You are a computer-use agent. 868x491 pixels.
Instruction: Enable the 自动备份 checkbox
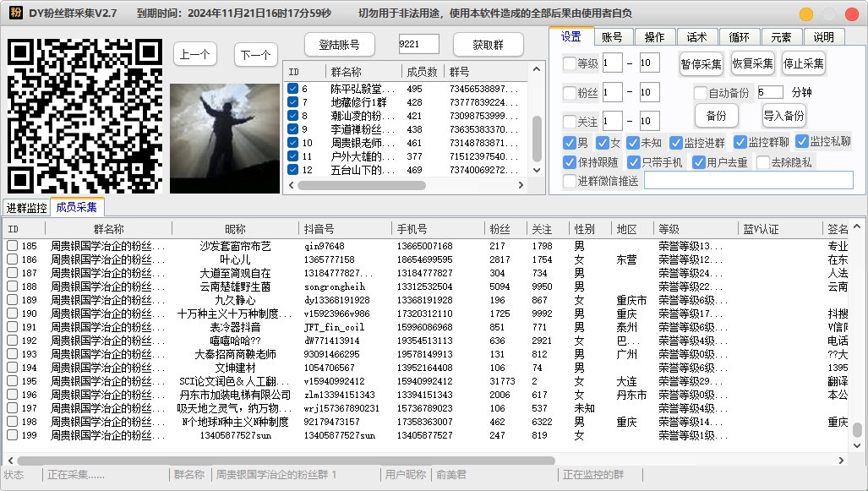tap(701, 92)
